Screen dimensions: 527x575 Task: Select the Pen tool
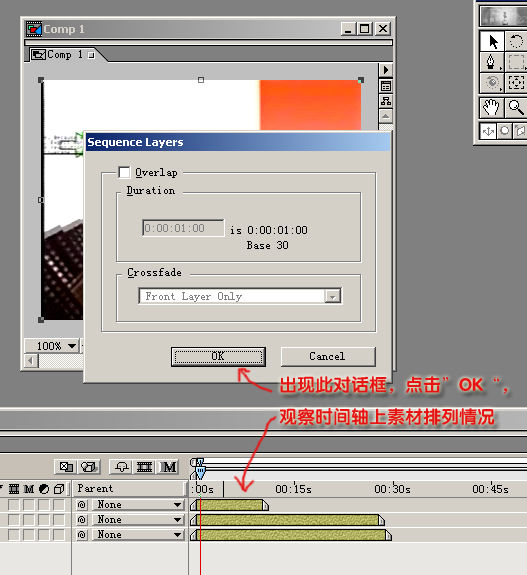click(491, 62)
